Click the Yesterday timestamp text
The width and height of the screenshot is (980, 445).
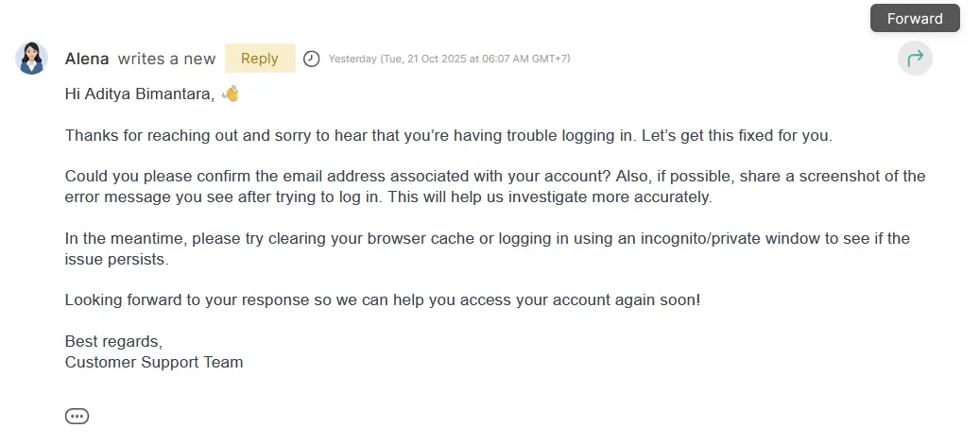[449, 59]
